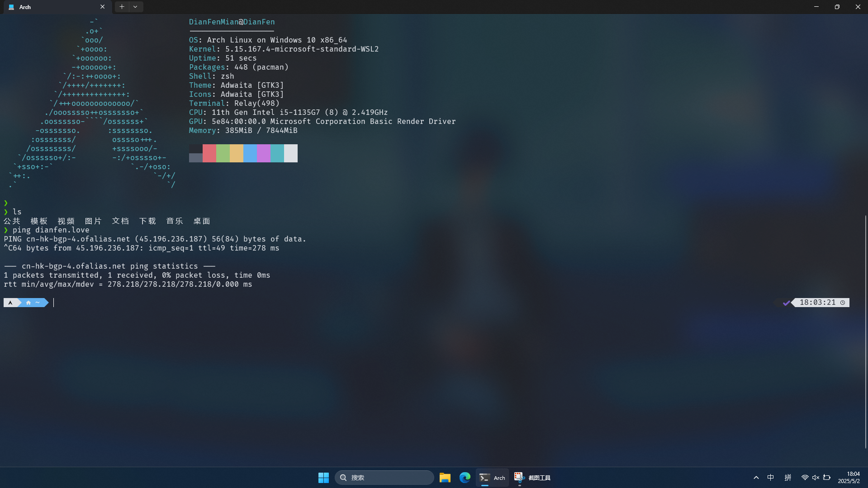Click the battery tray icon
The image size is (868, 488).
tap(827, 478)
